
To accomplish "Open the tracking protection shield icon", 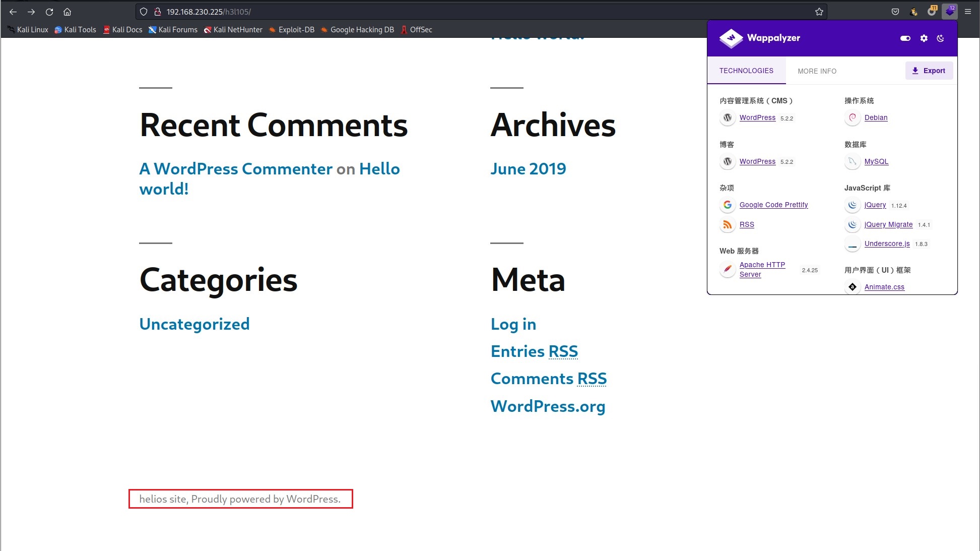I will [144, 12].
